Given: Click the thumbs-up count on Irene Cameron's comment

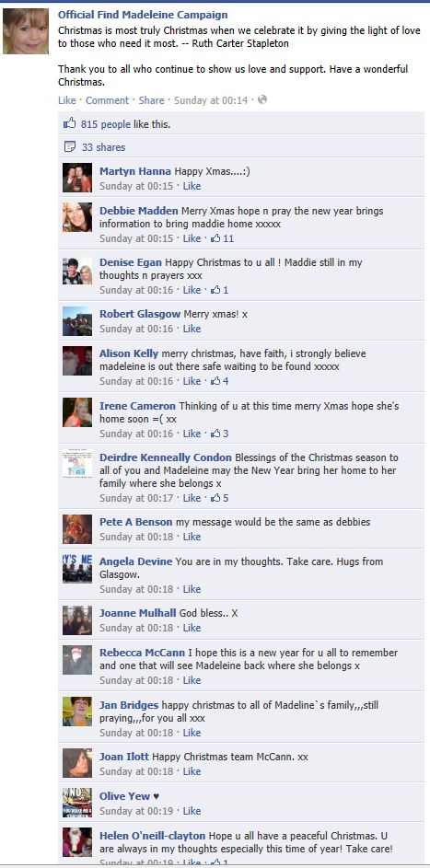Looking at the screenshot, I should click(x=220, y=434).
